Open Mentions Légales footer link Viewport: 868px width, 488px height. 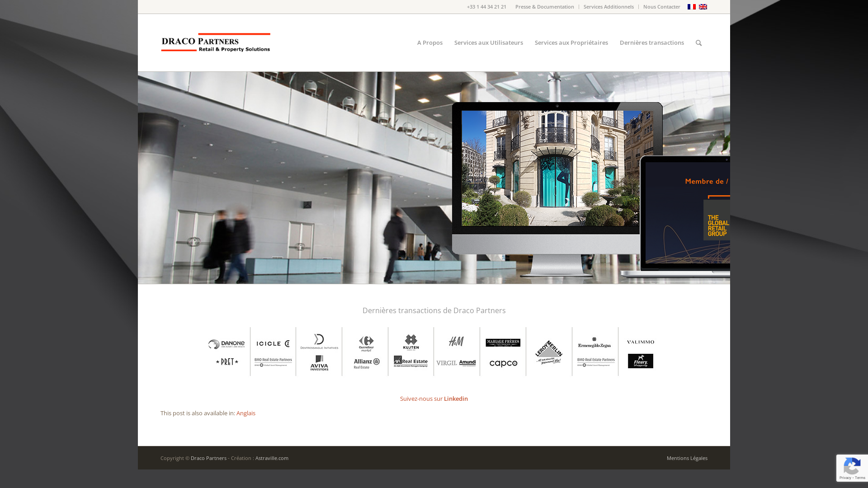coord(687,458)
